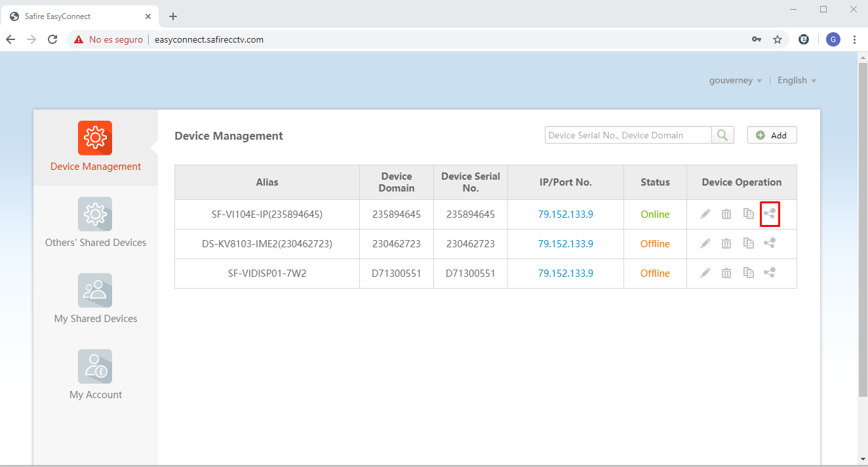The image size is (868, 467).
Task: Open the Device Management panel icon
Action: tap(95, 138)
